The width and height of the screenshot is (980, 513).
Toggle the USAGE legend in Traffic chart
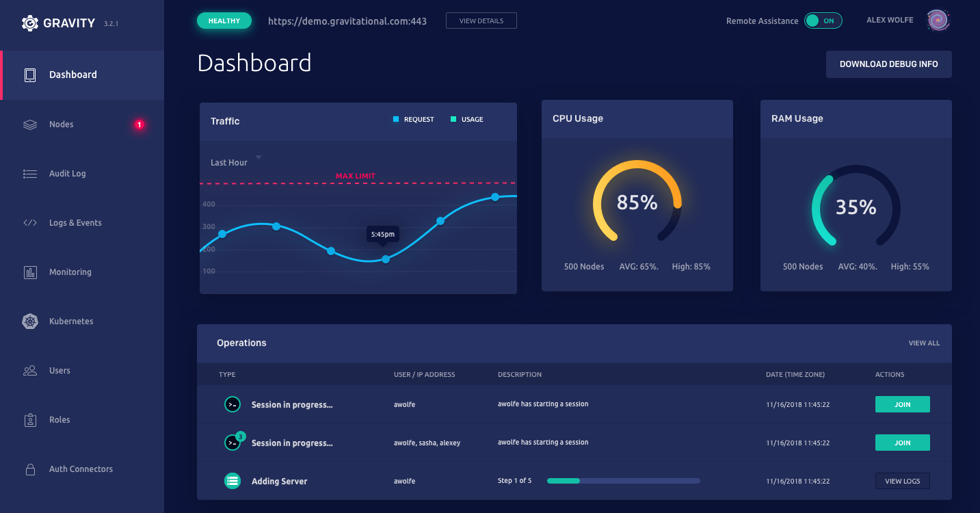point(466,119)
